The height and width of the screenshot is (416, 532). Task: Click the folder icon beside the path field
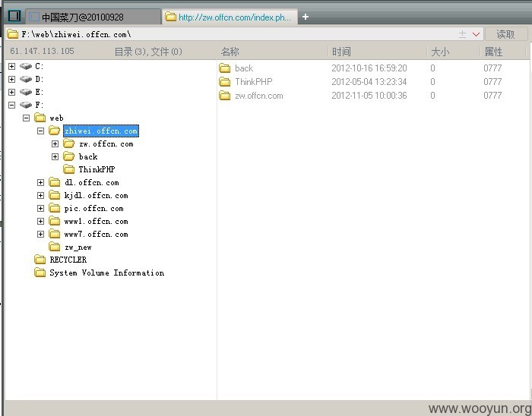point(13,34)
